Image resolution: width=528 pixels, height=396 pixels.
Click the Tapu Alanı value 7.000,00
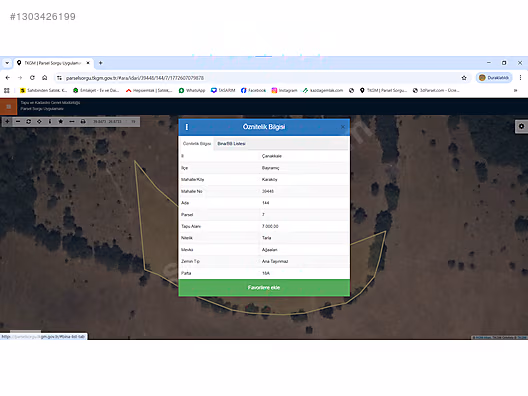point(270,226)
